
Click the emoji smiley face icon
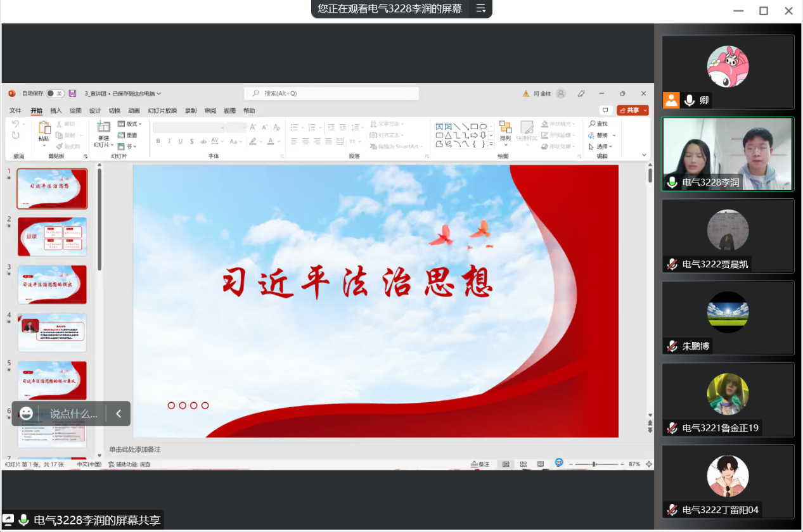(26, 414)
